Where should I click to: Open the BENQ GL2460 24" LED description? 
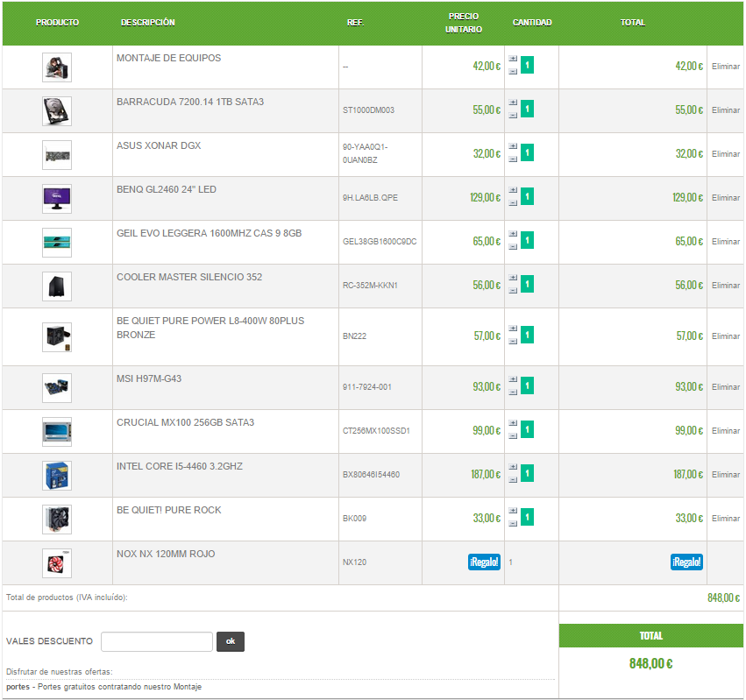[167, 190]
